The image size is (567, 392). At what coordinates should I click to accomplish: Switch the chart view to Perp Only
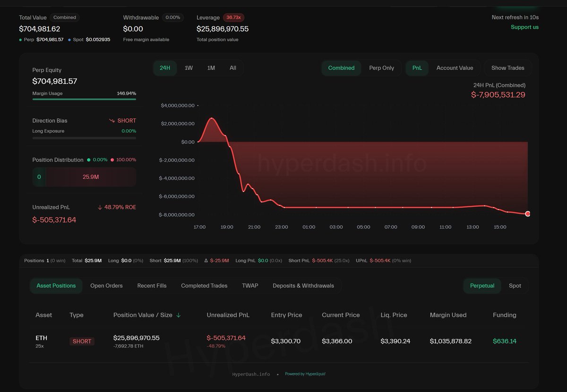coord(382,68)
